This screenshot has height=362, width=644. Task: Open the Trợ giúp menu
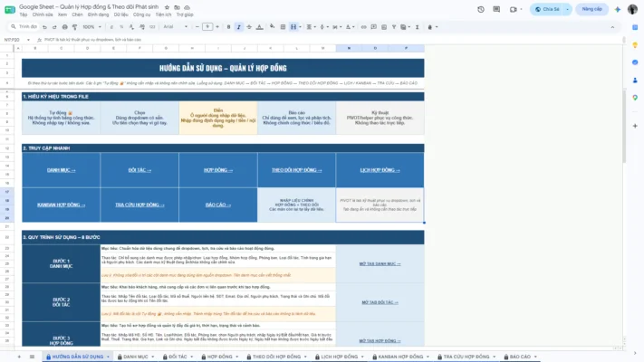click(x=185, y=14)
